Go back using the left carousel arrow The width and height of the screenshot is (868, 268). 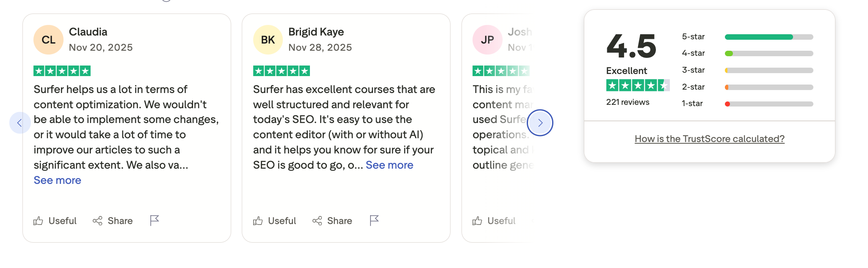coord(20,123)
